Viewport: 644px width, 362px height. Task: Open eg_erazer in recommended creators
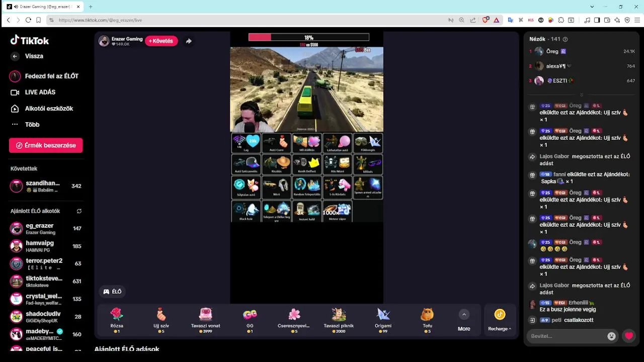pos(46,229)
